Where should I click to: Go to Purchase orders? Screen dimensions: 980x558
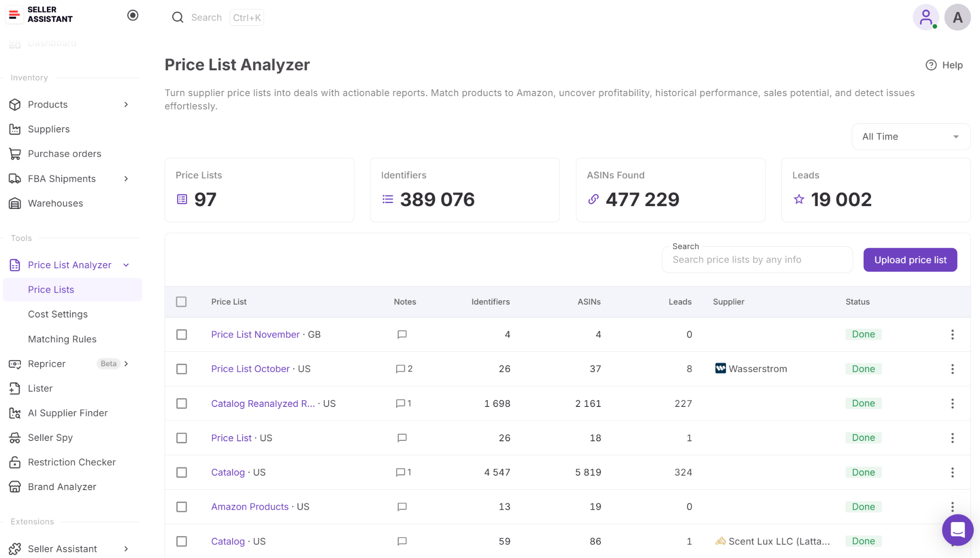tap(65, 153)
